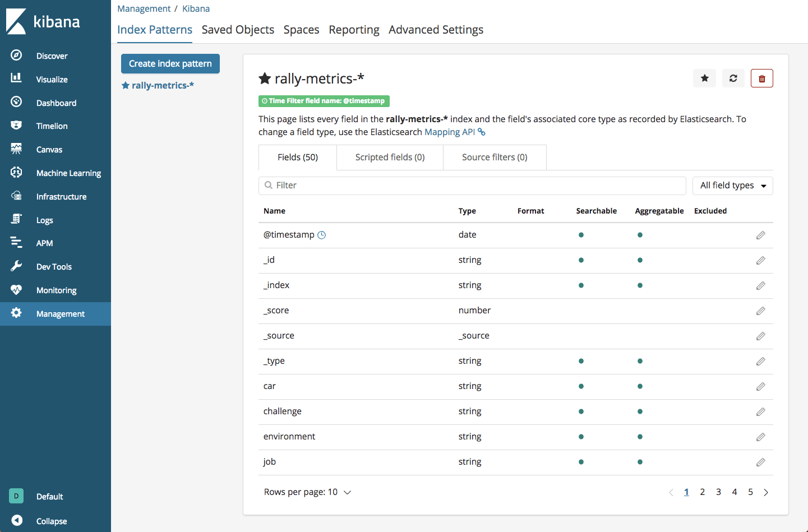The height and width of the screenshot is (532, 808).
Task: Go to page 1
Action: 686,492
